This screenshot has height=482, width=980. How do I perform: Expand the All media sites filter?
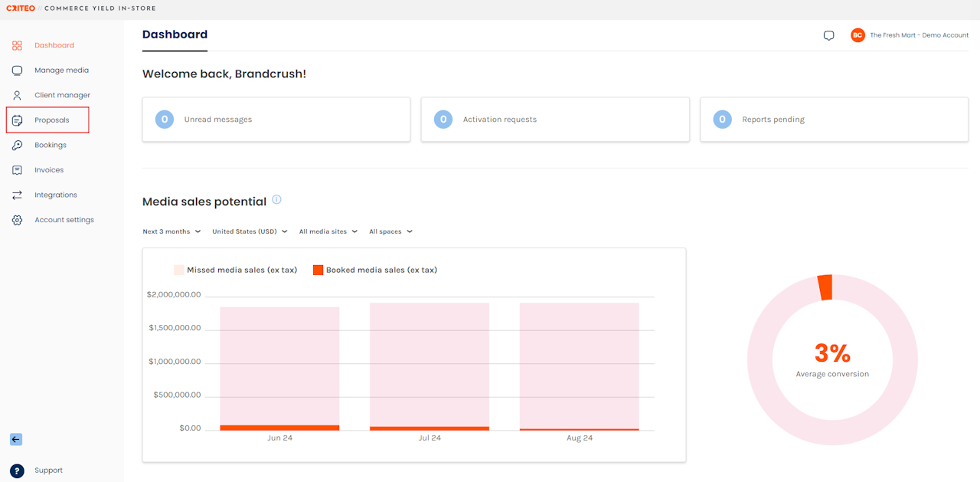(328, 231)
